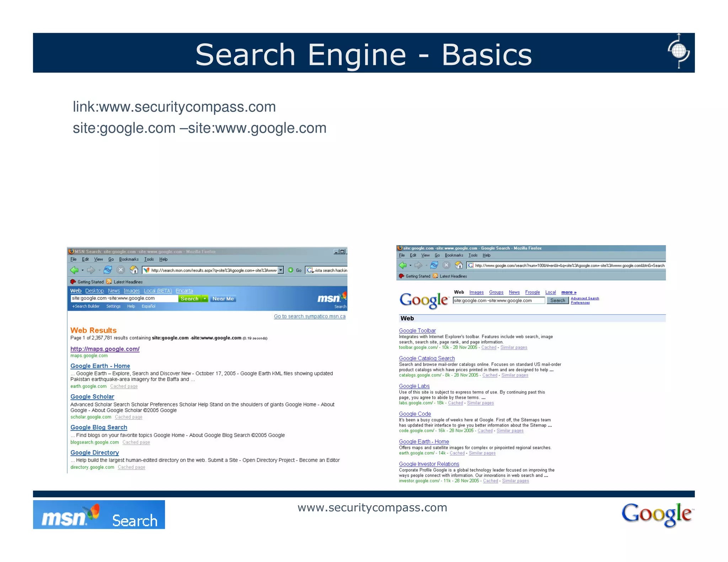The height and width of the screenshot is (562, 728).
Task: Open Cached link for toolbar.google.com result
Action: [x=489, y=347]
